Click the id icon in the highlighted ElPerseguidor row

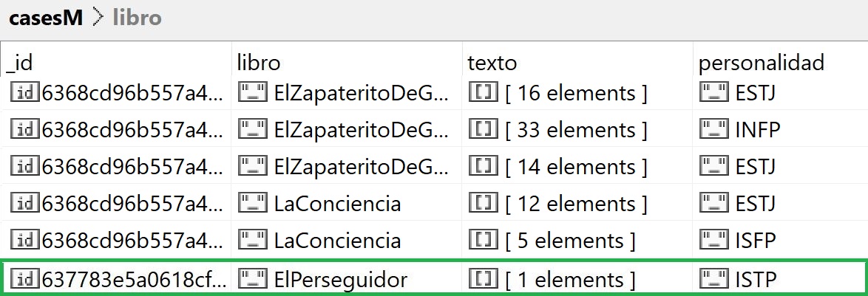tap(26, 280)
